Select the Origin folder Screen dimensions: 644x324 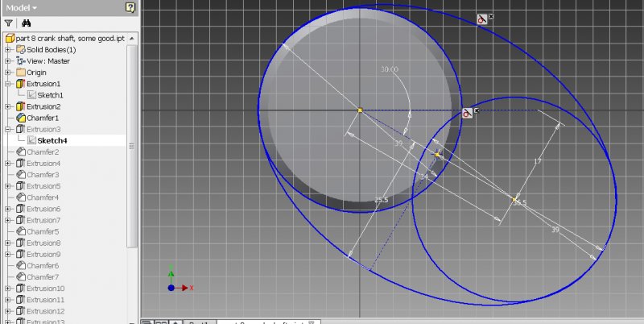pos(36,73)
